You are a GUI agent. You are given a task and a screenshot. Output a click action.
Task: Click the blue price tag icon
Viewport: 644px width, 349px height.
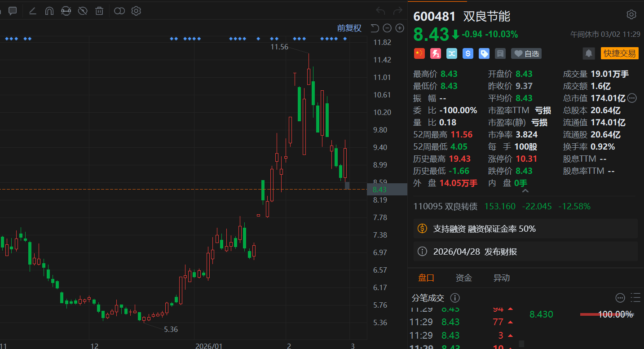click(x=484, y=53)
